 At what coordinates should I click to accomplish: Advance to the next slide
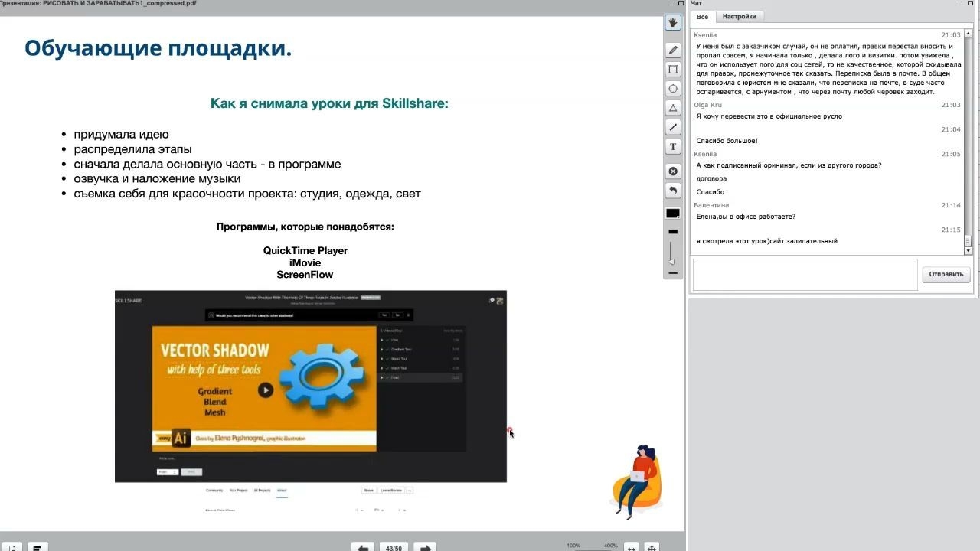coord(425,547)
